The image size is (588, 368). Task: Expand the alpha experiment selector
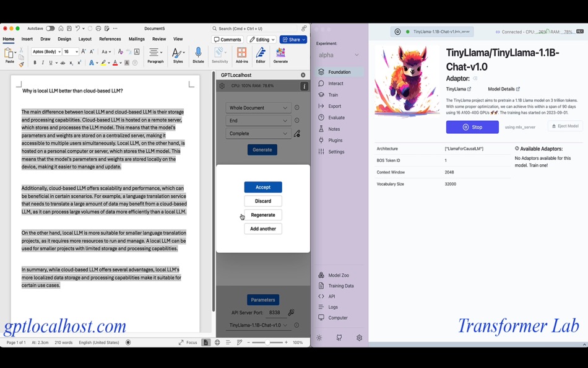[x=339, y=55]
